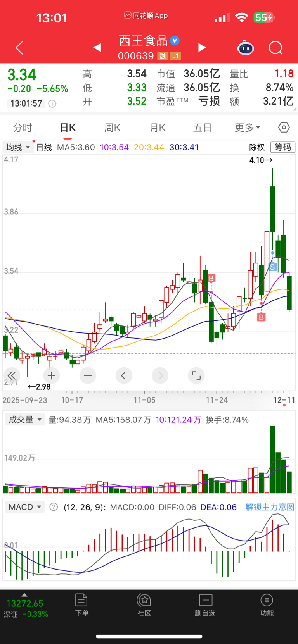Jump to earliest data with double-left arrow

12,375
